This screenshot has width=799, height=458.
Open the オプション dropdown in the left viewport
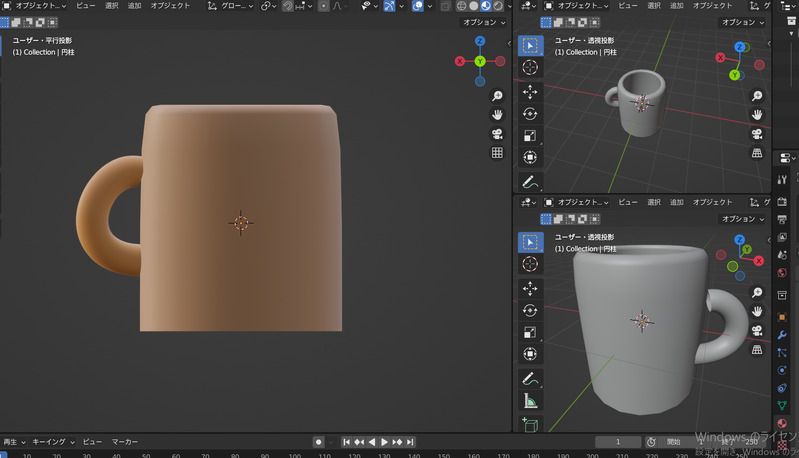click(484, 22)
